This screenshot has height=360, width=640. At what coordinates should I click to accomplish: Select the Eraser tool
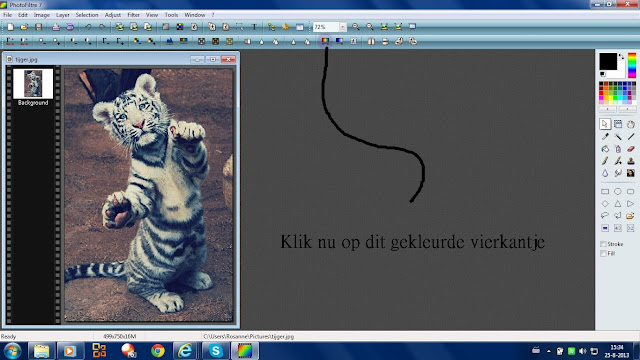pos(631,149)
